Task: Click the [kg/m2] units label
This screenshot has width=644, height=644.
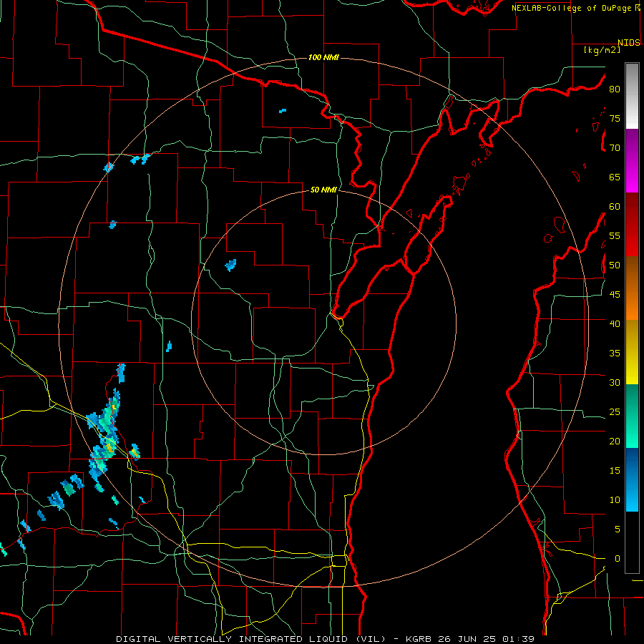Action: pos(602,50)
